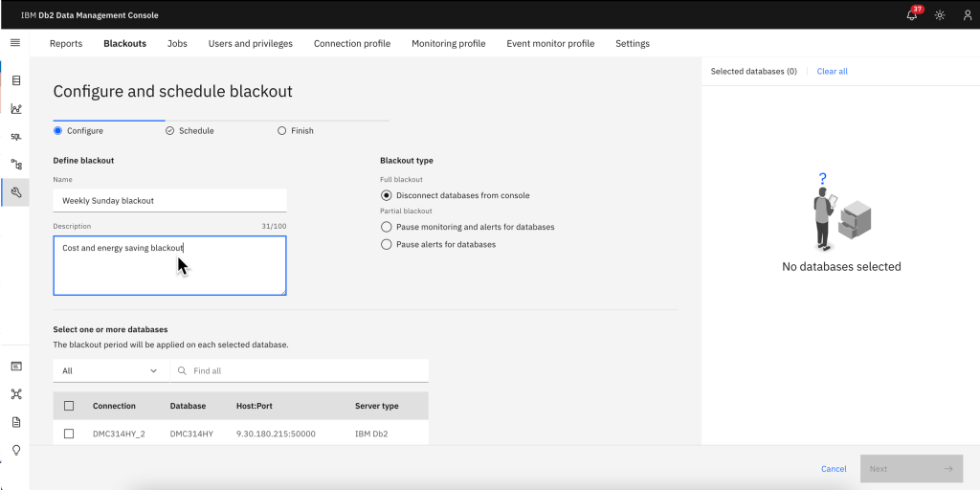Switch to the Jobs tab
The width and height of the screenshot is (980, 490).
coord(177,43)
